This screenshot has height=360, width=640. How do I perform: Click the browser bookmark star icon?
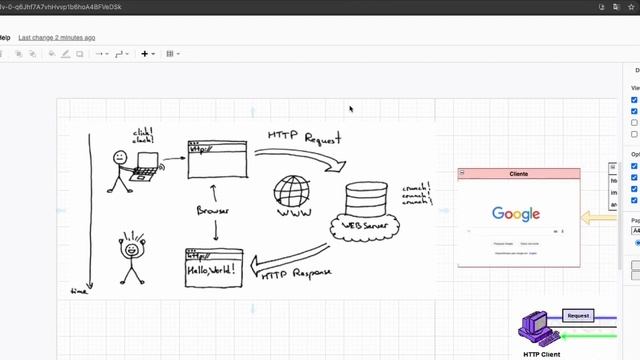pos(631,7)
